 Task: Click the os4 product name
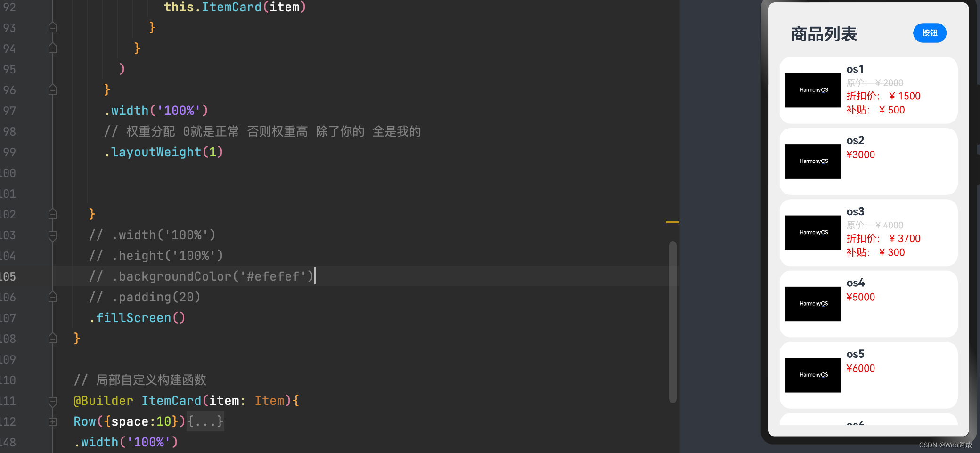pos(855,283)
